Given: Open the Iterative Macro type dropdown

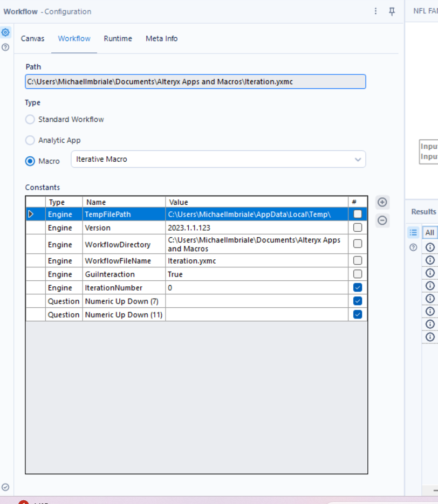Looking at the screenshot, I should (x=218, y=160).
